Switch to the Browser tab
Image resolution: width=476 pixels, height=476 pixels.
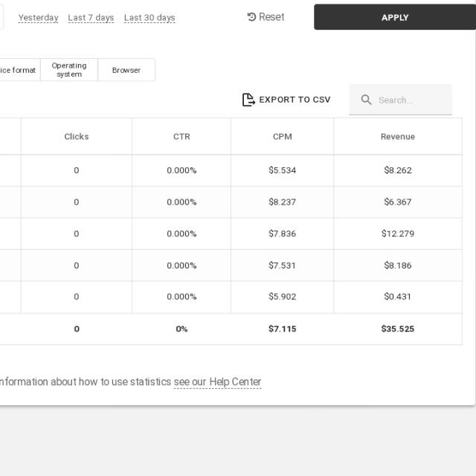click(x=126, y=70)
